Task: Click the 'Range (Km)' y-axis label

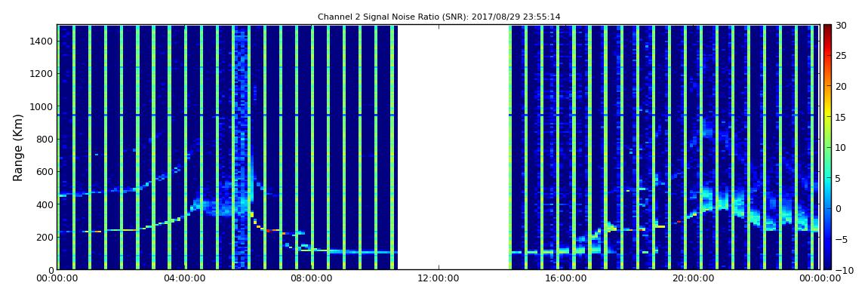Action: [18, 148]
